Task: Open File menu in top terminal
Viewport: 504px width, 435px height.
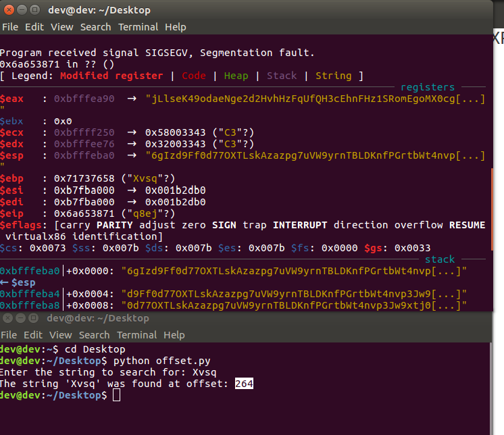Action: pyautogui.click(x=10, y=27)
